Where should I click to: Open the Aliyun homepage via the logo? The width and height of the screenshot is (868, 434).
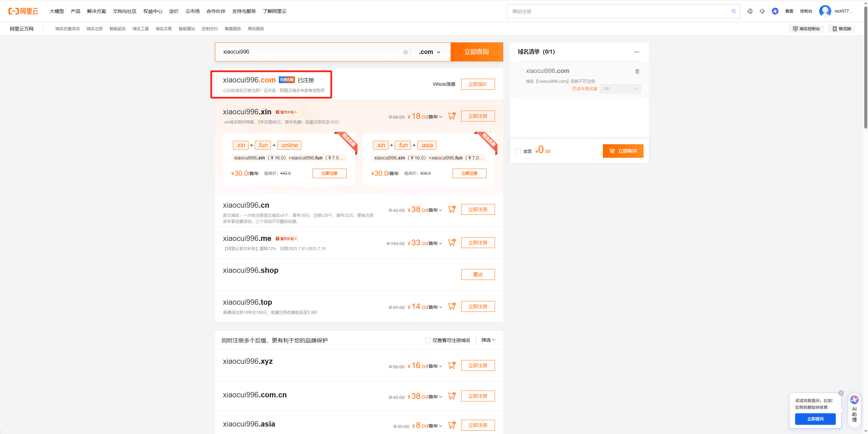click(22, 11)
